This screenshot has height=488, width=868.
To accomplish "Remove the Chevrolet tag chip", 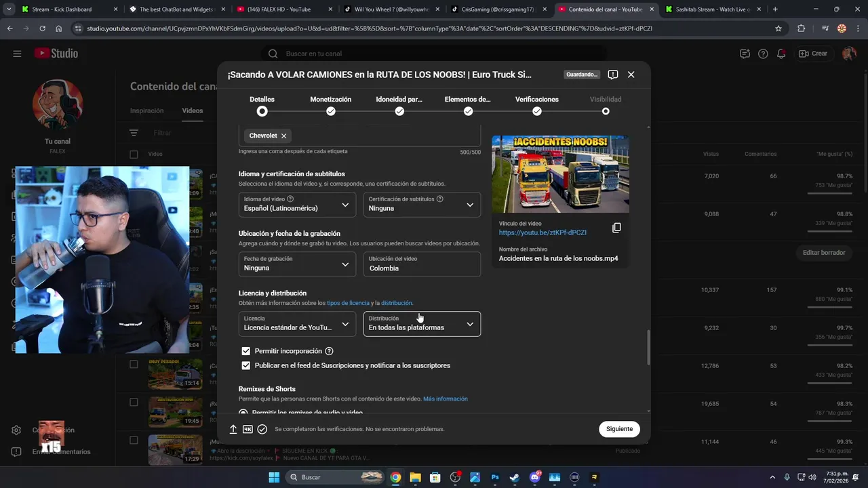I will click(x=283, y=136).
